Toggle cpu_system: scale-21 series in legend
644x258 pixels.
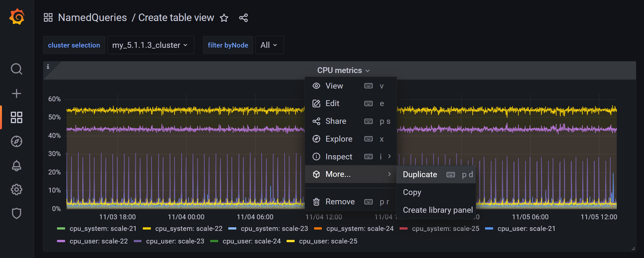click(x=103, y=229)
